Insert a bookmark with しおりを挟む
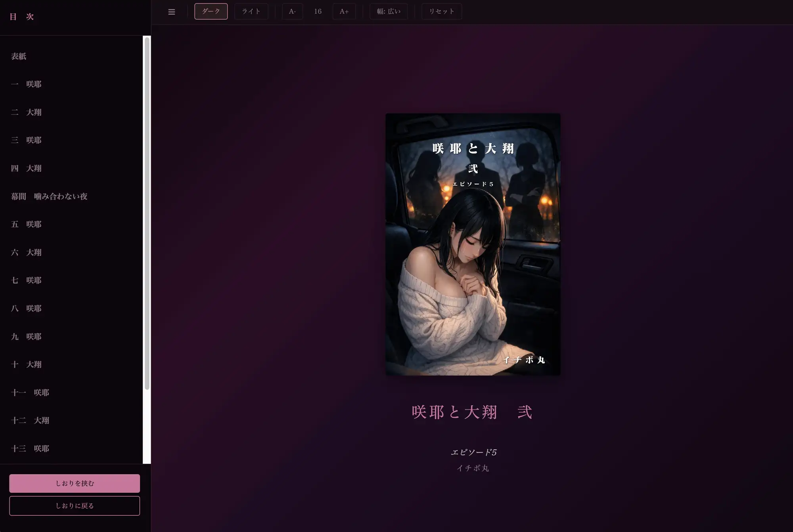The image size is (793, 532). tap(75, 483)
